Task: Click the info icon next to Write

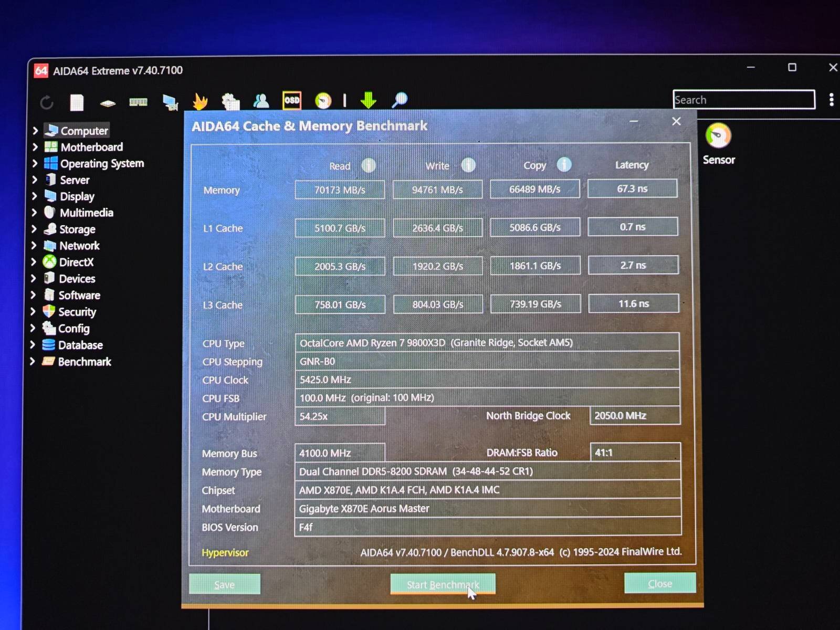Action: coord(468,165)
